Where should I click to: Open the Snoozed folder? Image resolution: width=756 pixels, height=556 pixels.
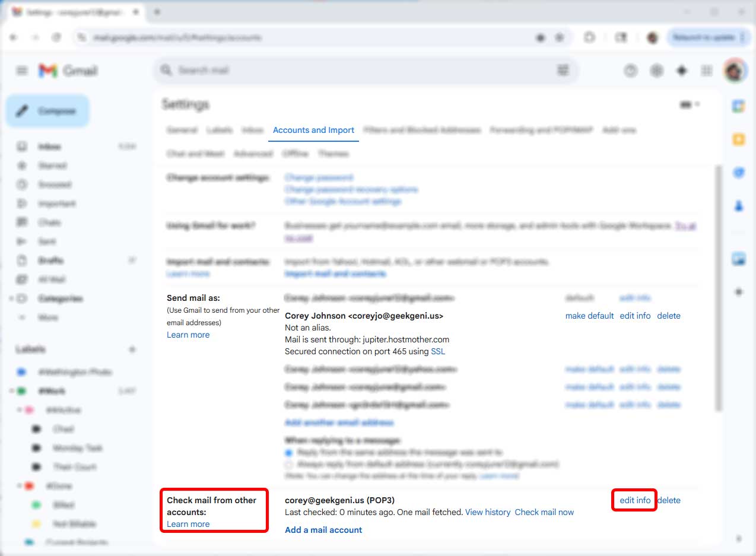point(55,185)
